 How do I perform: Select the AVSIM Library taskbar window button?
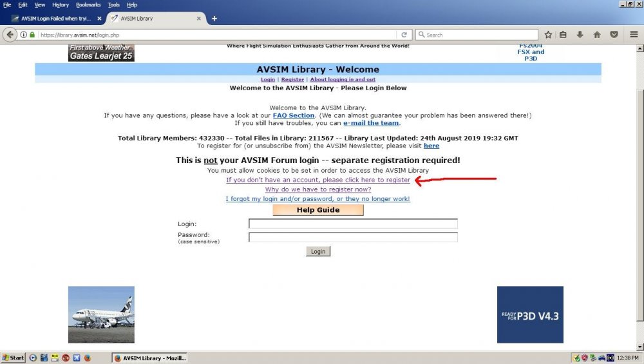[x=150, y=358]
